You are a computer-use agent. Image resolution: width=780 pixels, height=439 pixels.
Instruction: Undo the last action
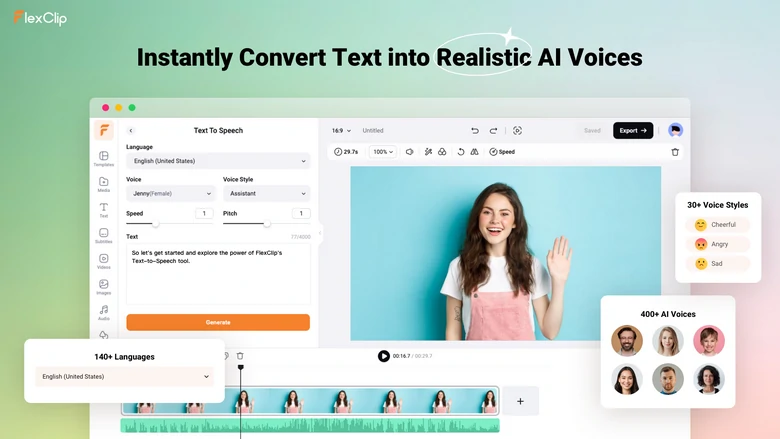(x=475, y=131)
